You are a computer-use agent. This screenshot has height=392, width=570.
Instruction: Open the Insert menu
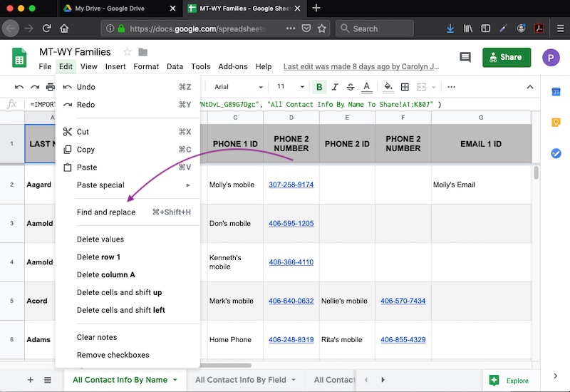115,66
